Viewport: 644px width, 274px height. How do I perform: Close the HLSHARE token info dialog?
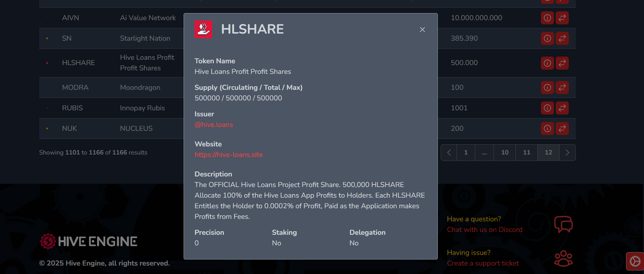(422, 29)
